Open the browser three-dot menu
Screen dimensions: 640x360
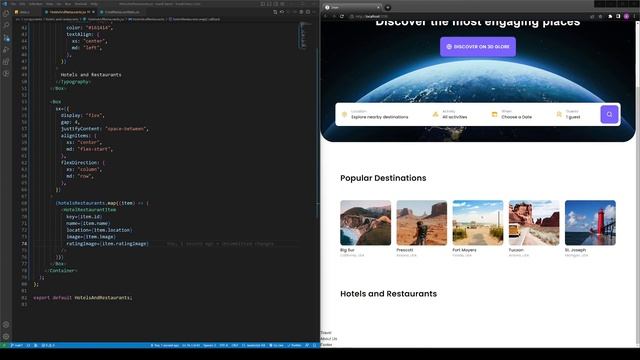coord(634,16)
